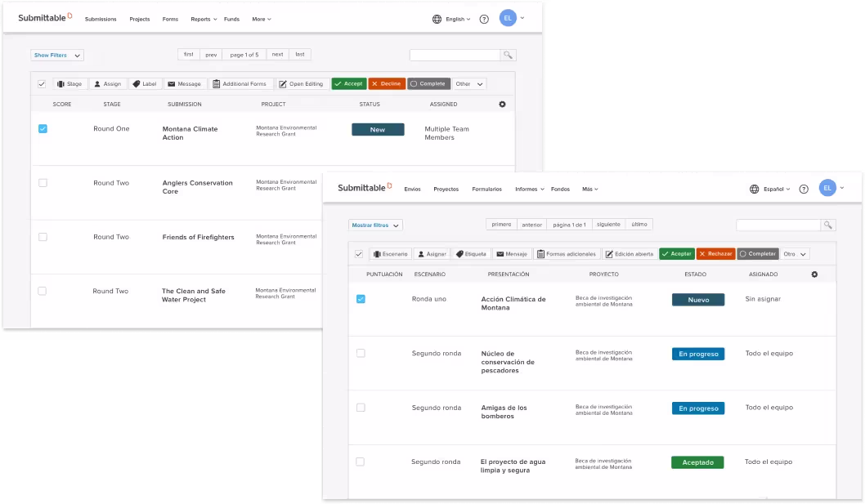Image resolution: width=865 pixels, height=504 pixels.
Task: Open the help icon in Spanish window
Action: point(804,190)
